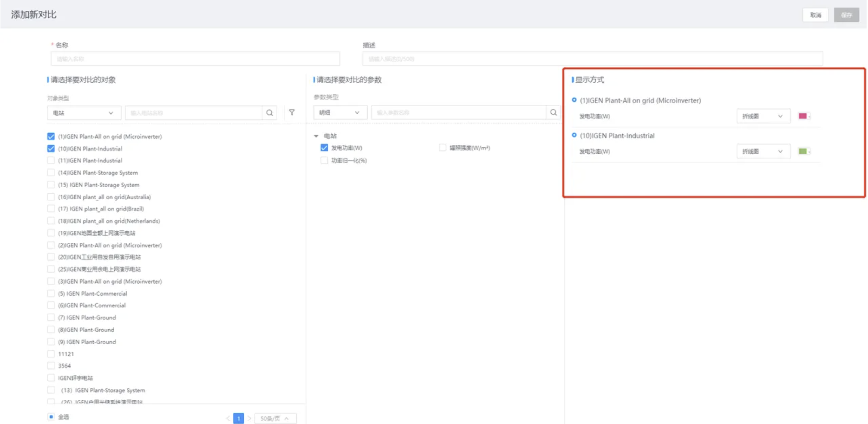868x424 pixels.
Task: Click the 取消 cancel button
Action: point(815,15)
